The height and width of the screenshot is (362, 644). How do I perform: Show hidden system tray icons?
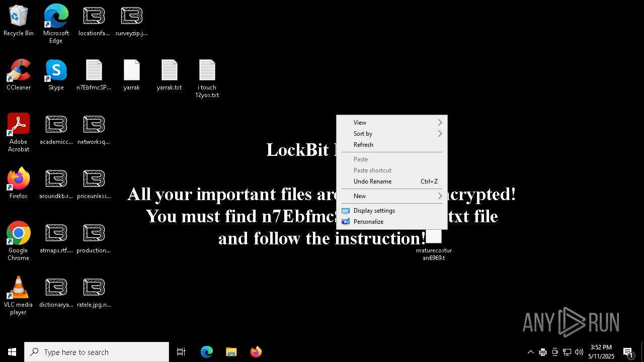click(x=530, y=352)
